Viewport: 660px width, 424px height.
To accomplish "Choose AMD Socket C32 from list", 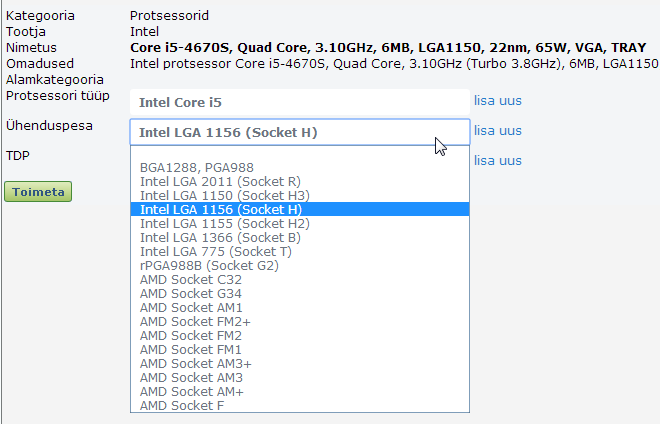I will click(300, 280).
